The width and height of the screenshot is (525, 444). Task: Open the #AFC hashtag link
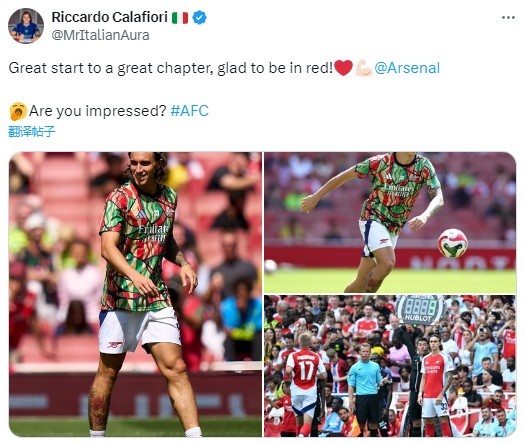click(189, 111)
